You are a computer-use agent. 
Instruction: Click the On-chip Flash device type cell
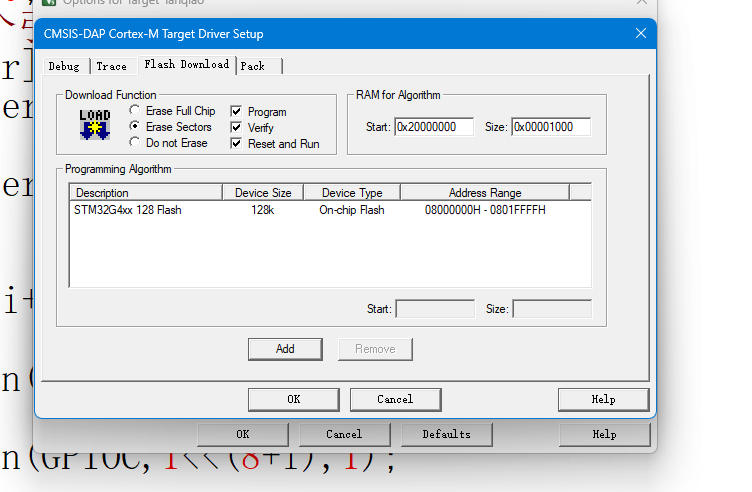[352, 210]
